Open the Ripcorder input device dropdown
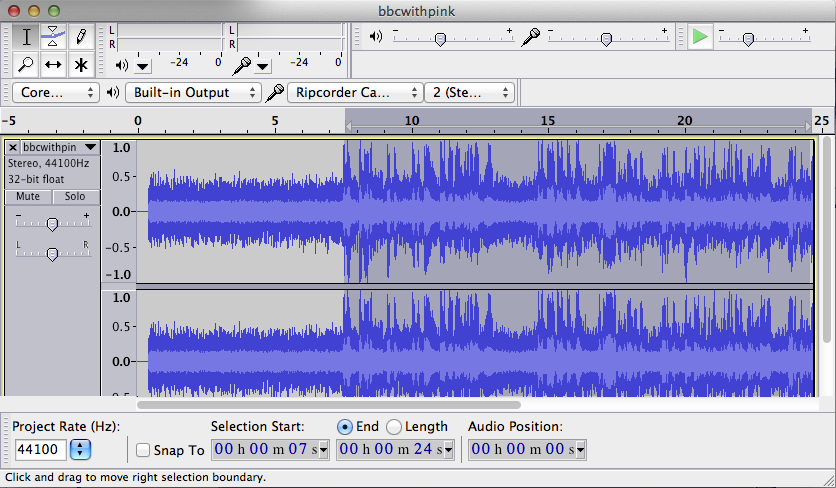The image size is (836, 488). pyautogui.click(x=355, y=92)
